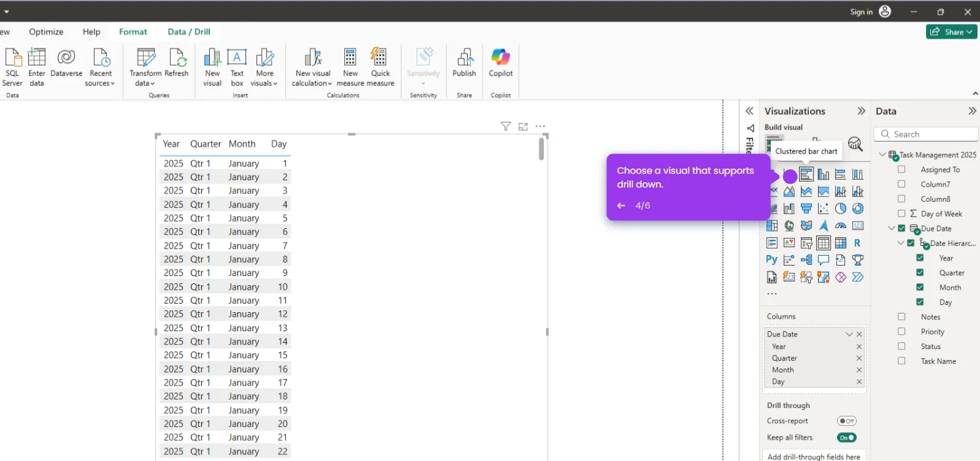Open the More visuals dropdown
This screenshot has height=461, width=980.
click(x=265, y=67)
